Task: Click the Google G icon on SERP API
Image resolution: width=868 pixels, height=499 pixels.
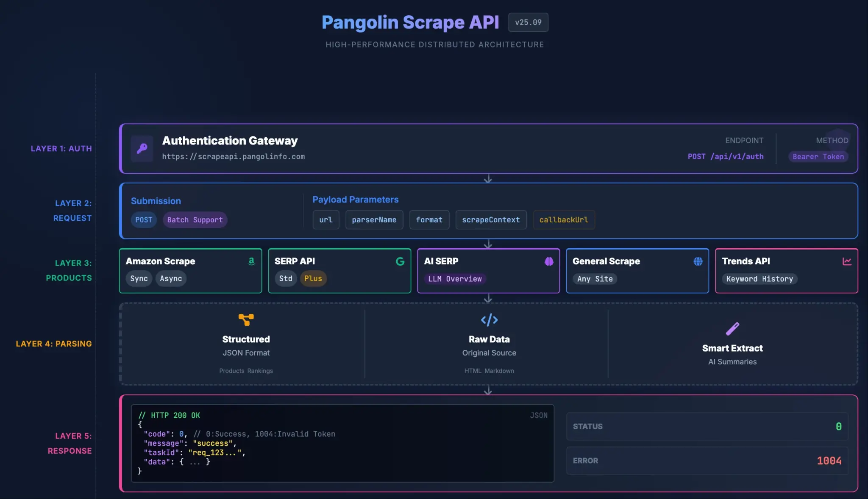Action: pyautogui.click(x=401, y=261)
